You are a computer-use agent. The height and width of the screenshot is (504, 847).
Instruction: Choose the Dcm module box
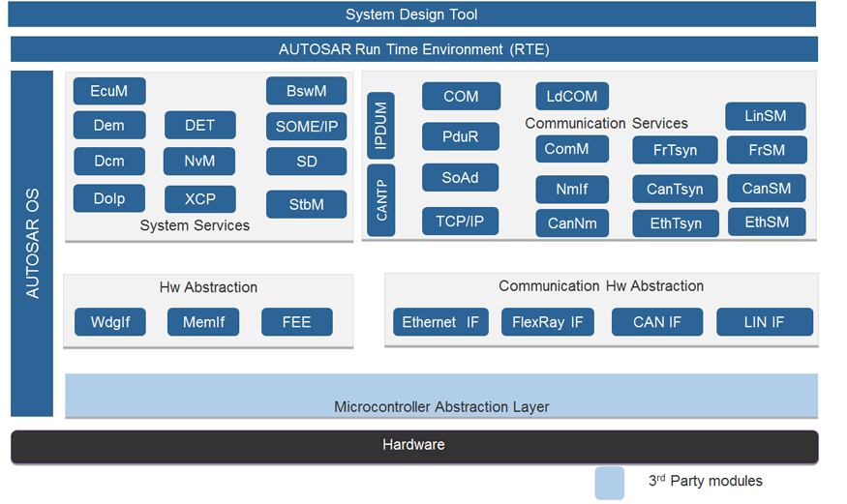pyautogui.click(x=109, y=161)
